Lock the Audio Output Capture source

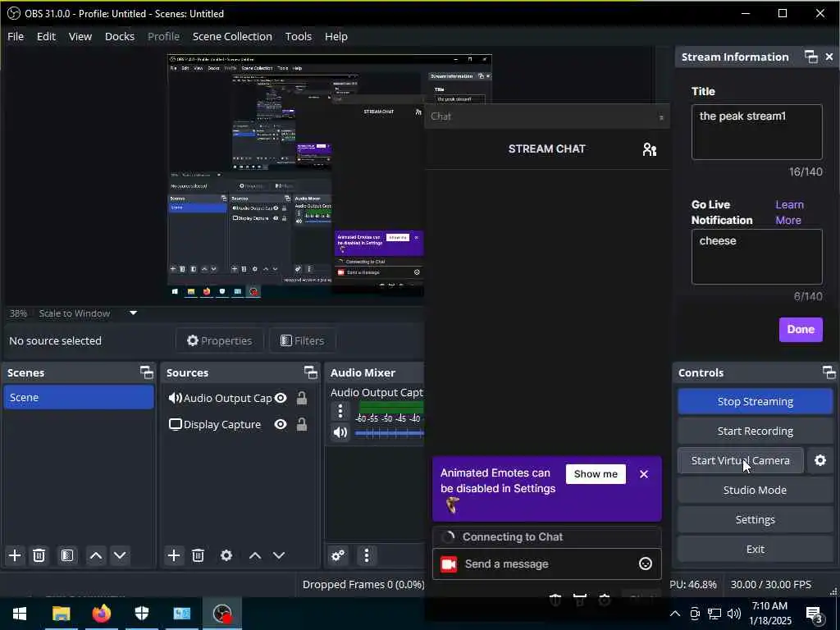point(302,398)
